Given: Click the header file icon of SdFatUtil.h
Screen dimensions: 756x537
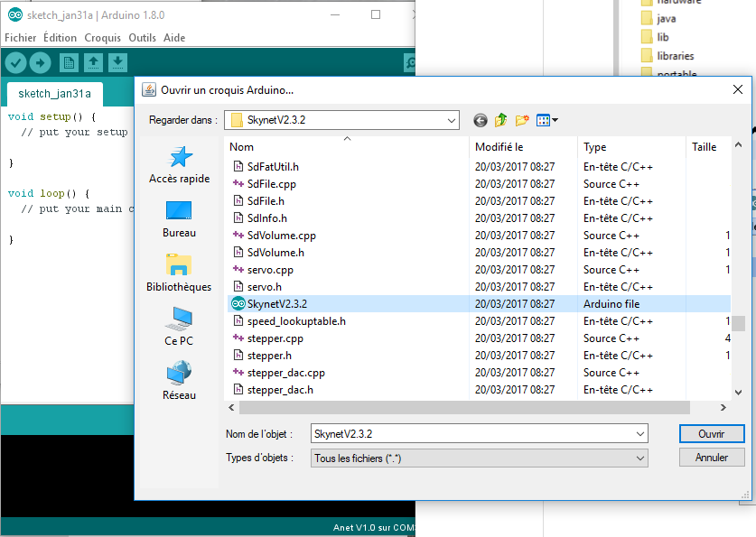Looking at the screenshot, I should pos(238,167).
